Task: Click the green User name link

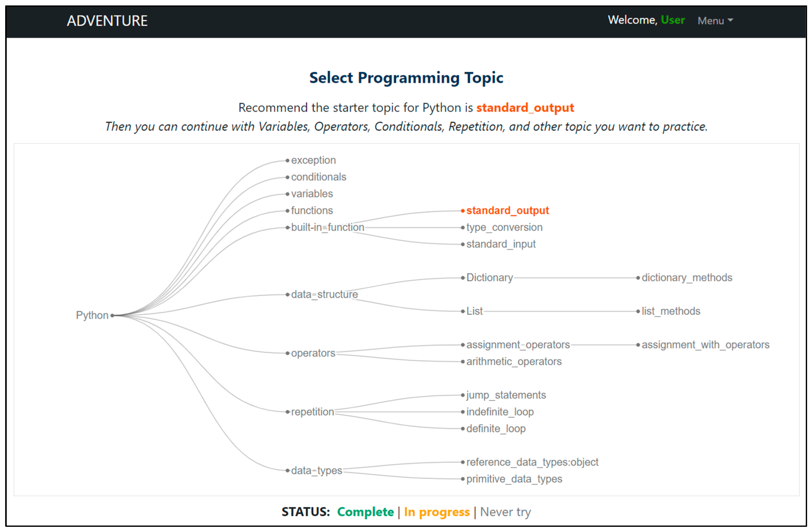Action: pyautogui.click(x=673, y=20)
